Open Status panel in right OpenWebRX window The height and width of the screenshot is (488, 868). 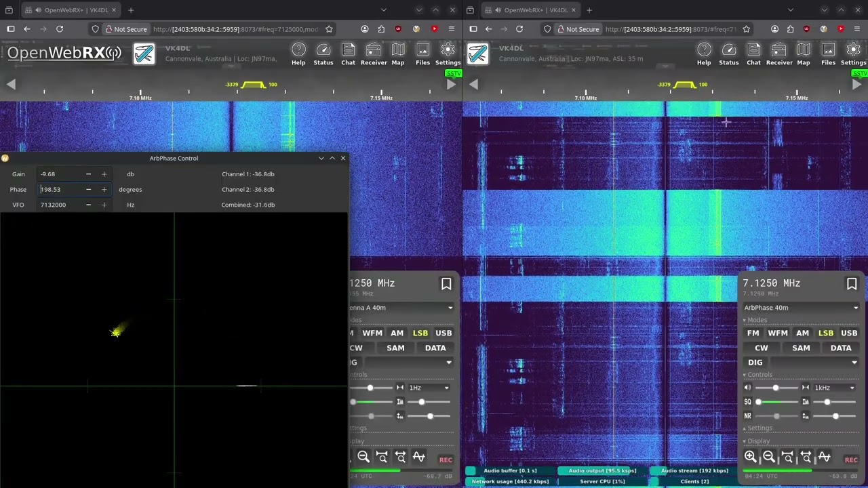click(729, 54)
